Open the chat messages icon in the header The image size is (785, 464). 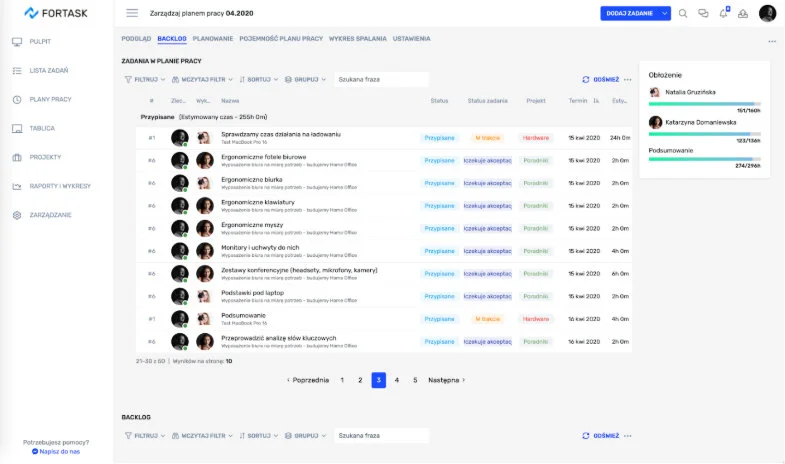703,13
